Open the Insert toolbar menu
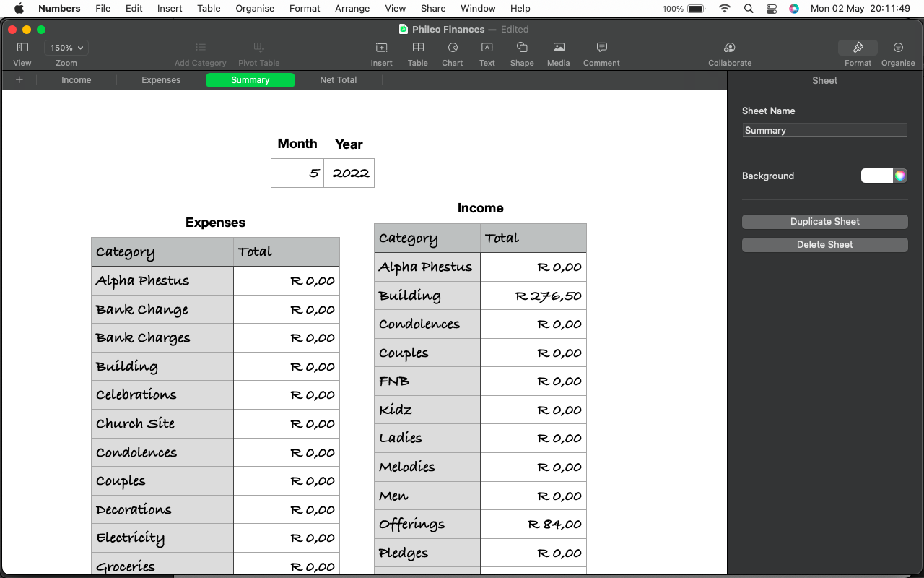 point(381,48)
